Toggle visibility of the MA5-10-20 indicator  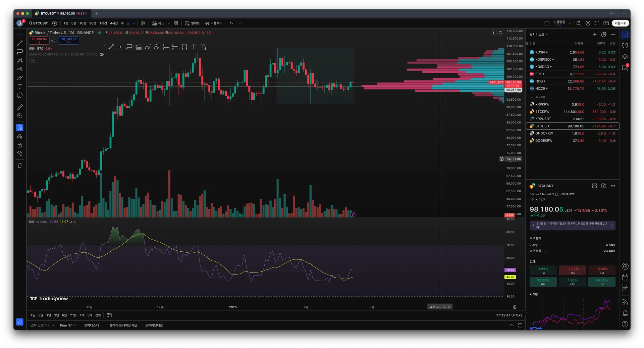point(102,54)
